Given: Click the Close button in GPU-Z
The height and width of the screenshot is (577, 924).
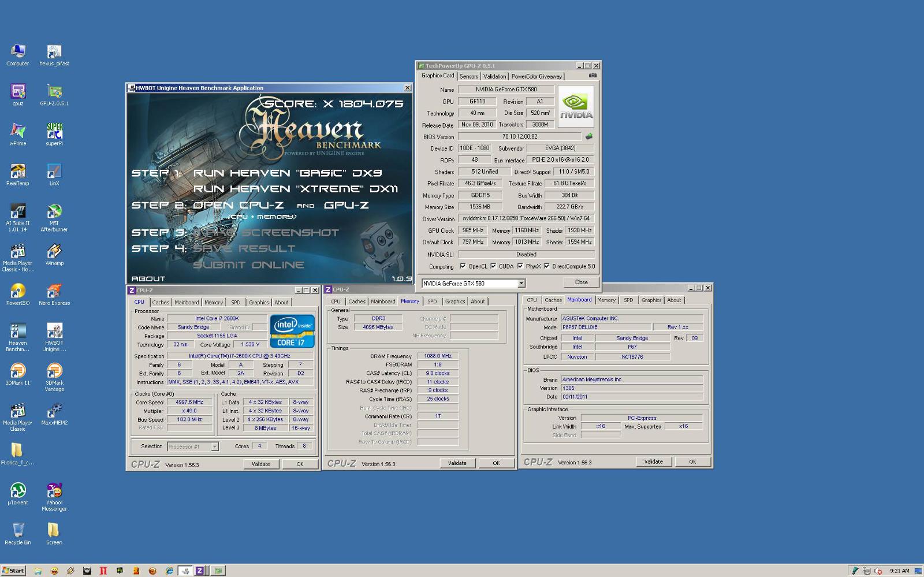Looking at the screenshot, I should [x=581, y=282].
